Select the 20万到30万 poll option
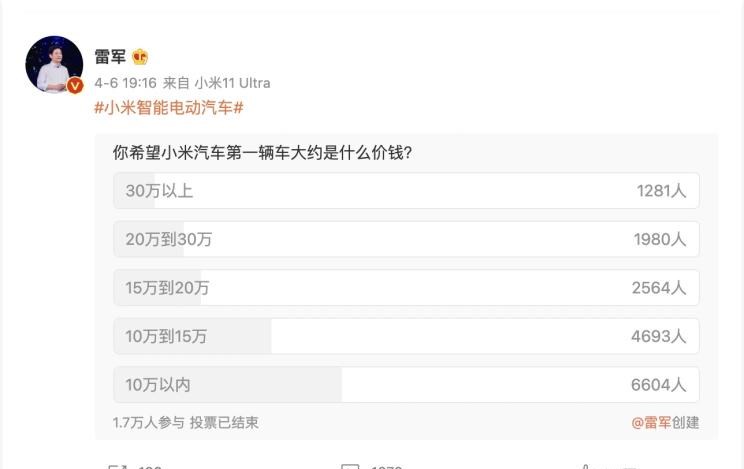 coord(406,239)
